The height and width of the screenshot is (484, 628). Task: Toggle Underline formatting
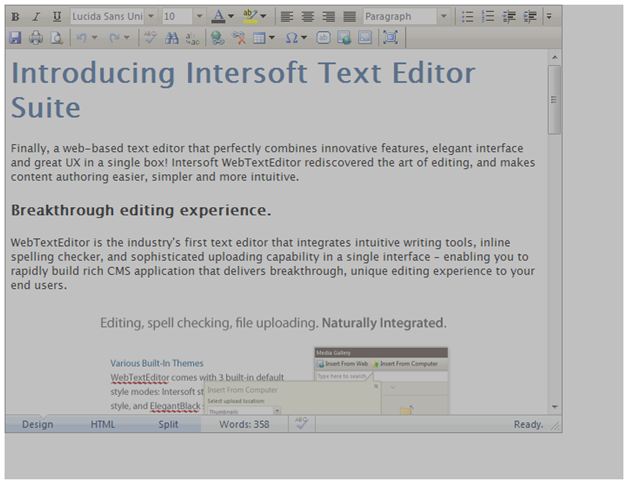56,17
